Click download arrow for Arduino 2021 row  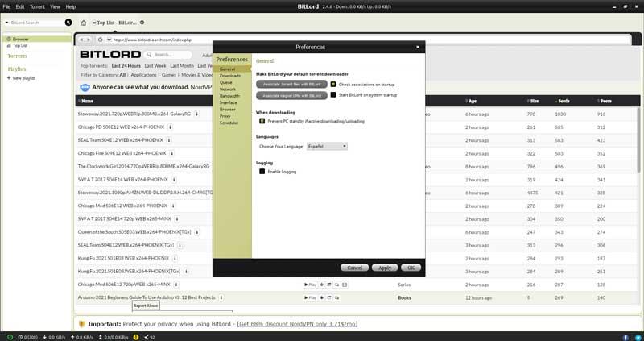321,297
